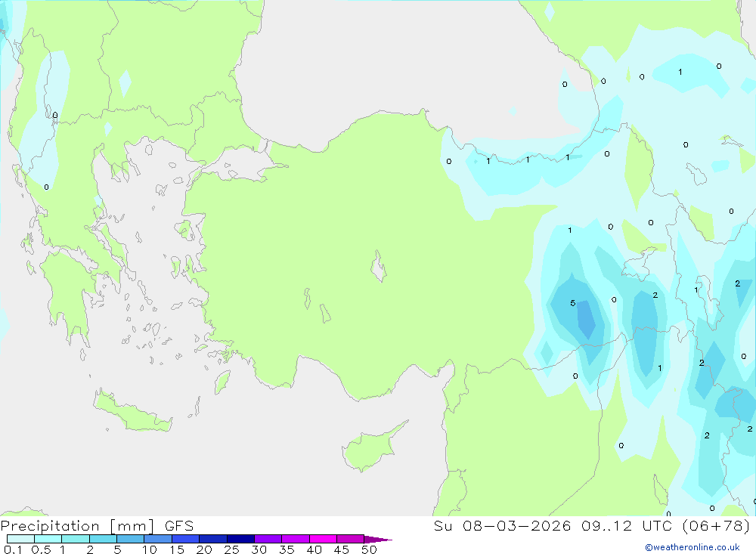Screen dimensions: 756x554
Task: Click the legend scale label "10"
Action: coord(150,549)
